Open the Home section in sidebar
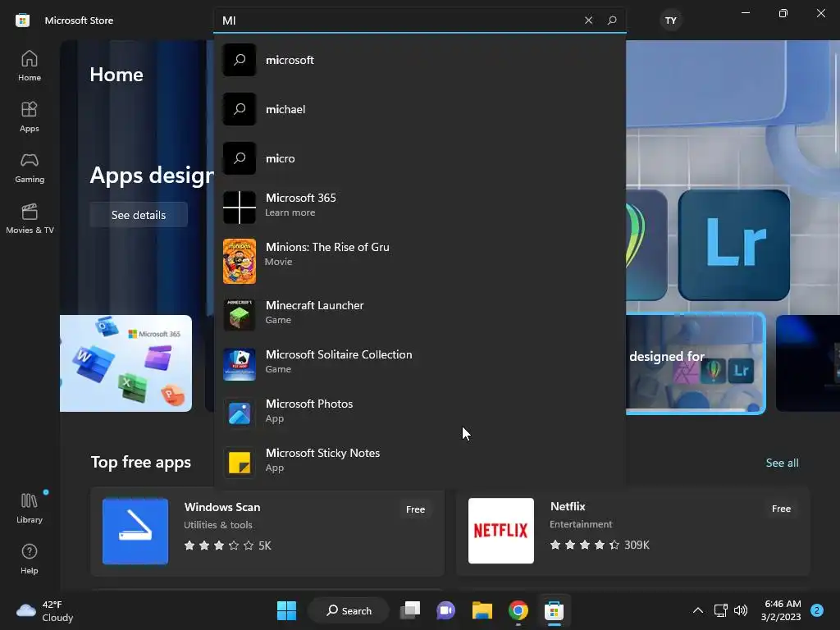This screenshot has width=840, height=630. tap(30, 66)
